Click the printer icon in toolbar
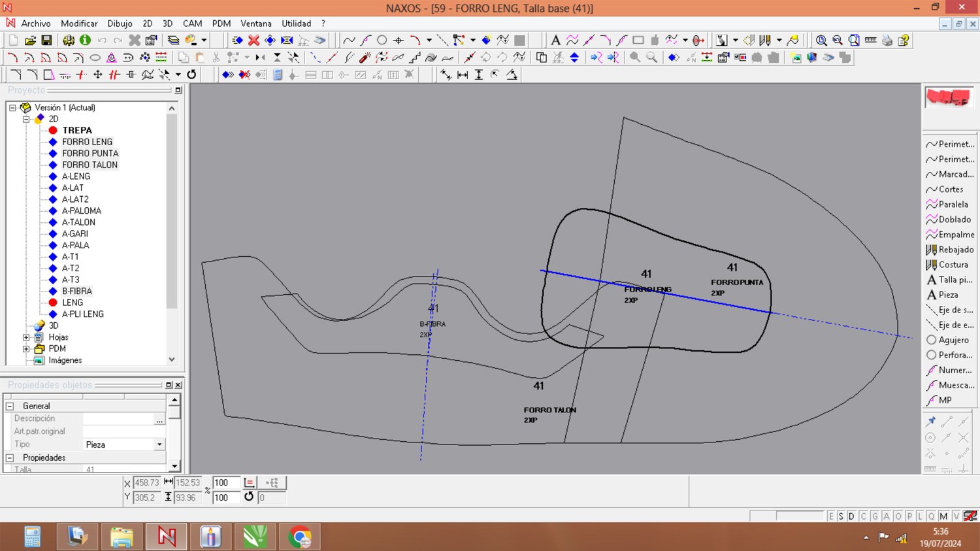 pos(887,41)
